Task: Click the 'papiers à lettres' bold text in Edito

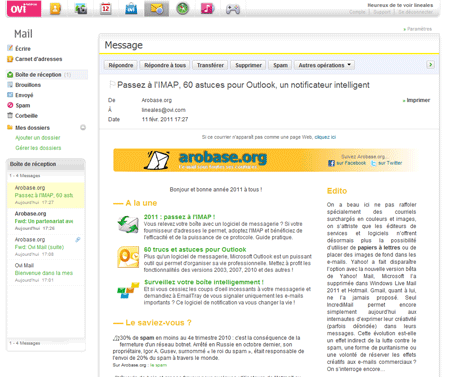Action: (379, 248)
